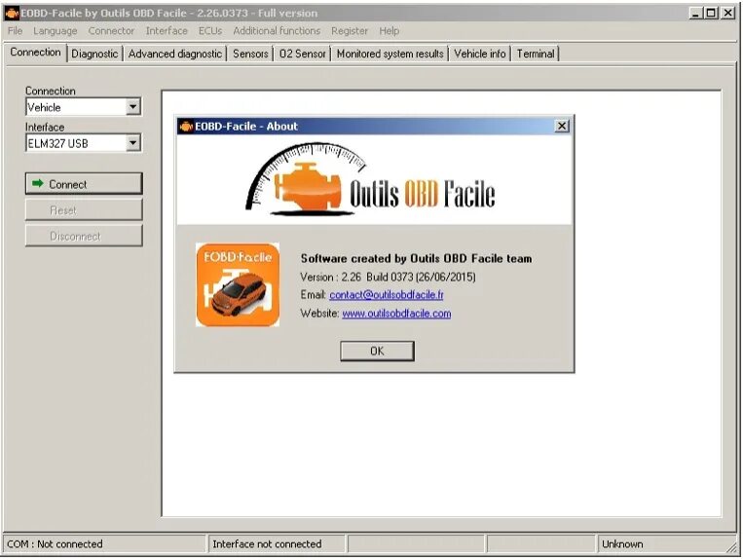The image size is (743, 560).
Task: Minimize the main EOBD-Facile window
Action: [x=695, y=14]
